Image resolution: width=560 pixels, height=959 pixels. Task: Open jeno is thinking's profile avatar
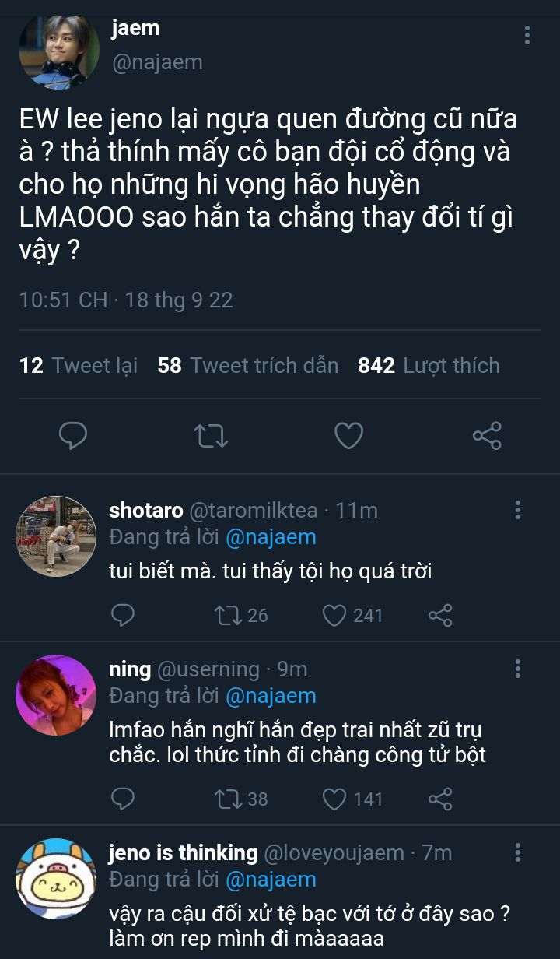55,878
